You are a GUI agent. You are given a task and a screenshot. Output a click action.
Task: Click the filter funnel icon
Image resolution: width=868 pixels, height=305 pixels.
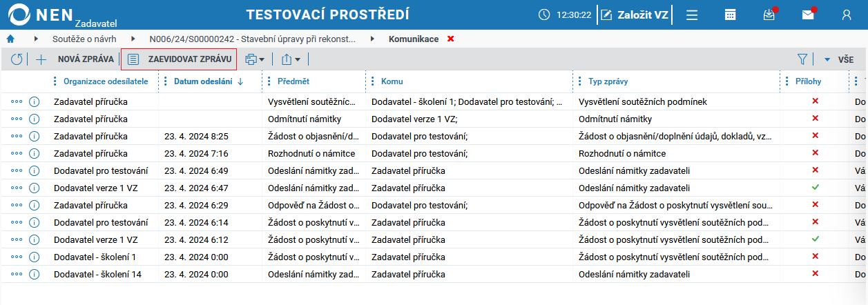click(x=802, y=59)
